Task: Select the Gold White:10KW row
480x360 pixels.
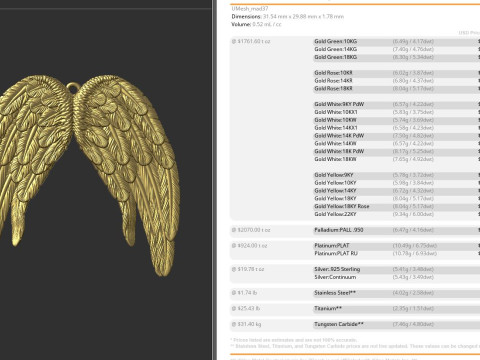Action: (x=397, y=120)
